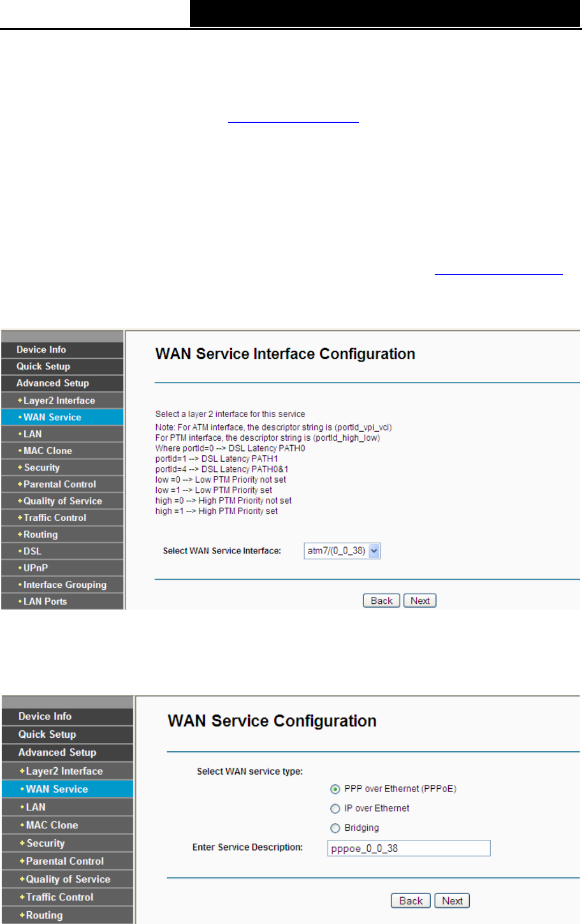Expand Security in the Interface Configuration sidebar
This screenshot has height=924, width=582.
pyautogui.click(x=62, y=467)
